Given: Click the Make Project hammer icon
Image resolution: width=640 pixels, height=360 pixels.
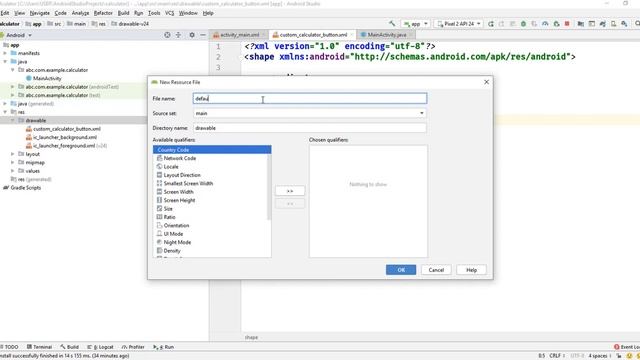Looking at the screenshot, I should (x=392, y=24).
